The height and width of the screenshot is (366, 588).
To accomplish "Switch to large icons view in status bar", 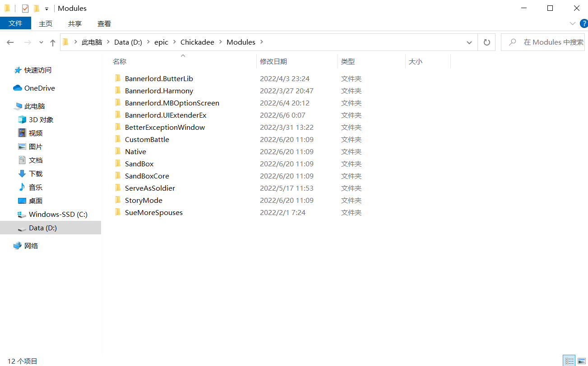I will (582, 361).
